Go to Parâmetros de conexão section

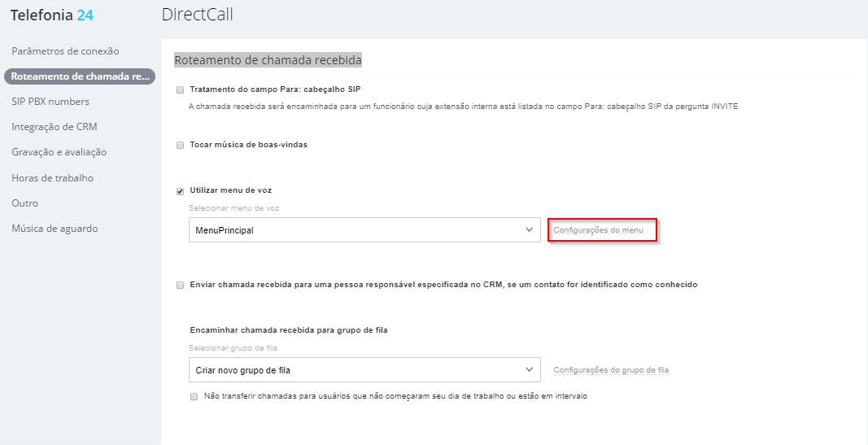tap(65, 51)
